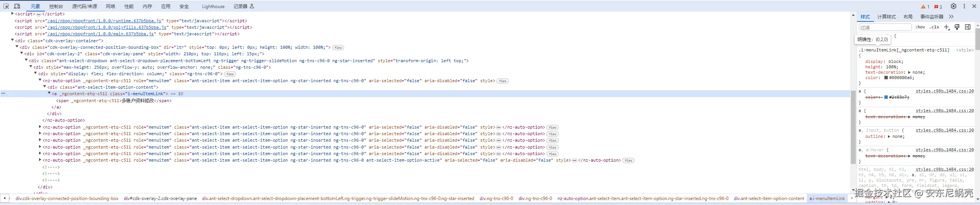Image resolution: width=980 pixels, height=205 pixels.
Task: Toggle flex badge on ant-select-item-option-active row
Action: click(x=629, y=160)
